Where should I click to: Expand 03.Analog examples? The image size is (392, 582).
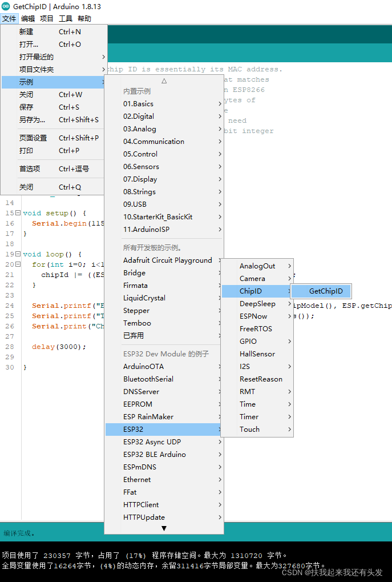pyautogui.click(x=164, y=129)
